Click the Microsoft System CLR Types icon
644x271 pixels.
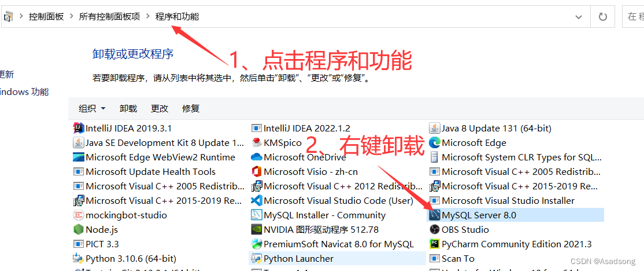click(x=435, y=157)
